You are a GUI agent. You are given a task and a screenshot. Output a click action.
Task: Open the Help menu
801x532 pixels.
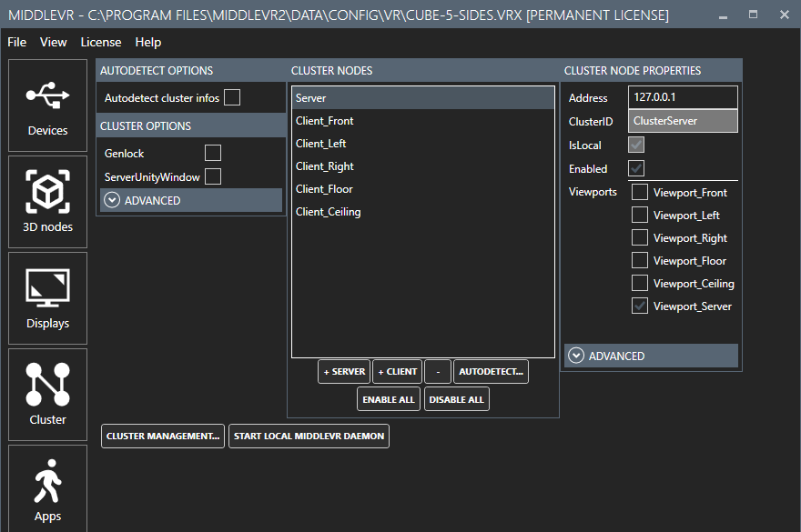[148, 43]
